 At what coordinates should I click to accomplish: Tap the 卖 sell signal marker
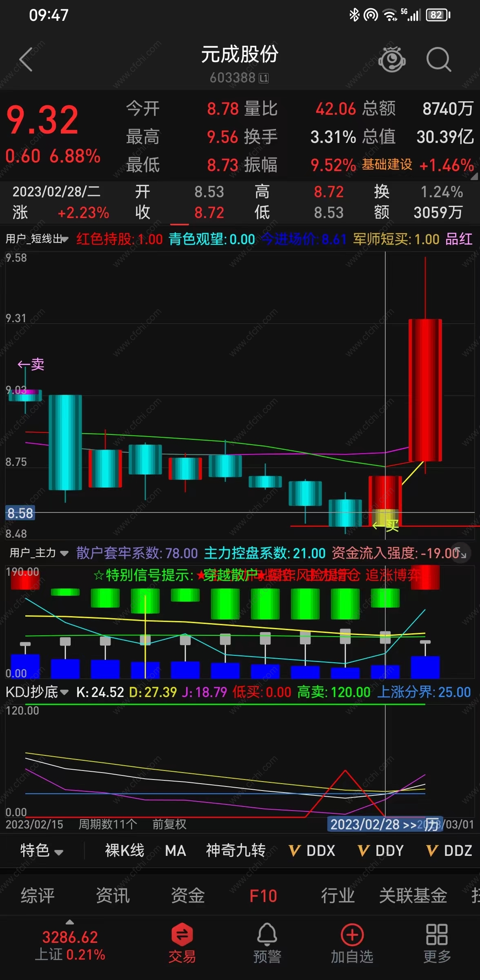pyautogui.click(x=31, y=364)
